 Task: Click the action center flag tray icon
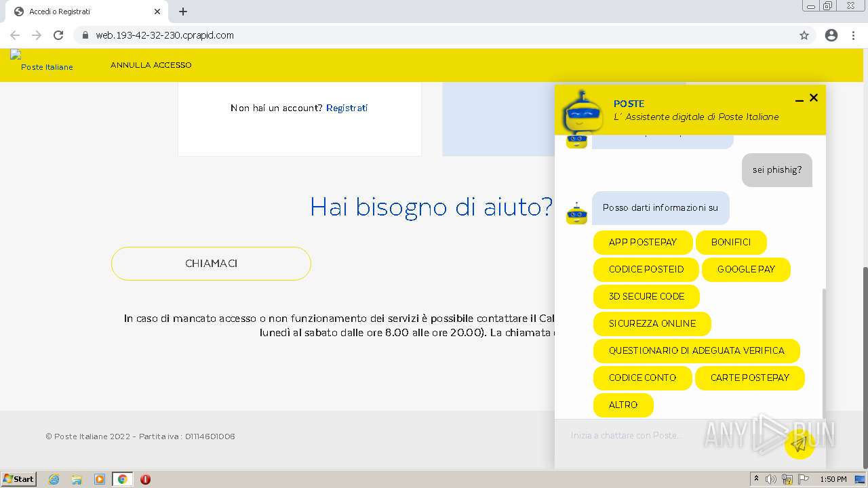click(804, 479)
